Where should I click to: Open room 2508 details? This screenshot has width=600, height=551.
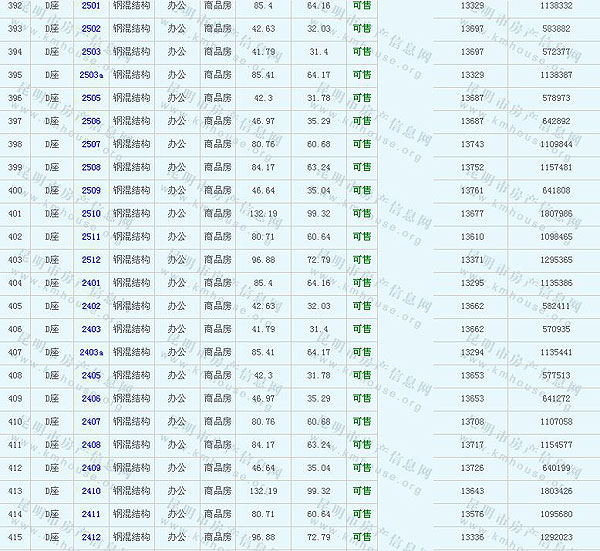tap(91, 167)
